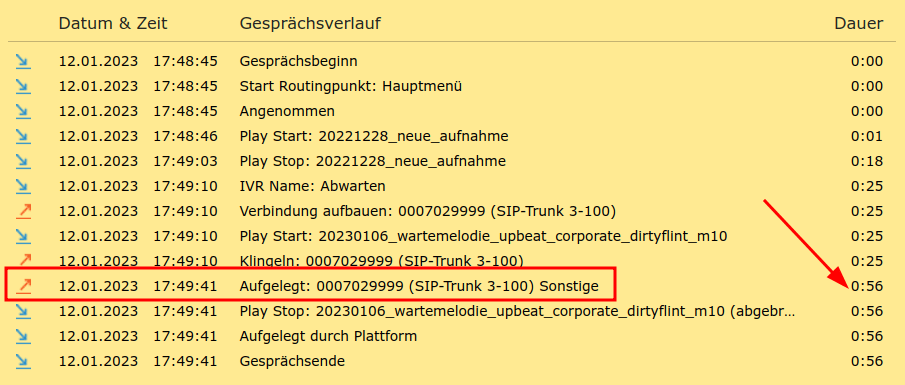Click the Datum & Zeit column header
905x385 pixels.
pyautogui.click(x=113, y=24)
